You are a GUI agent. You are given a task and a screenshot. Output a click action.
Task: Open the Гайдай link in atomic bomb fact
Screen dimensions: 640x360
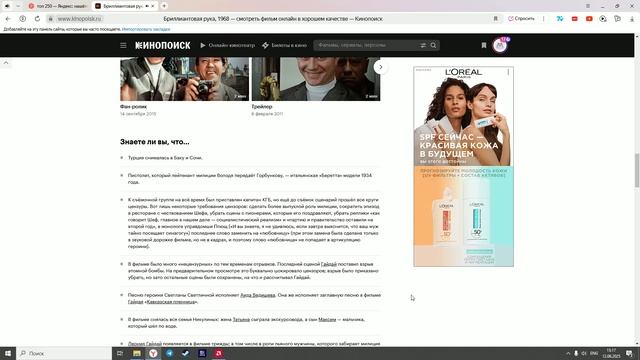pyautogui.click(x=329, y=264)
